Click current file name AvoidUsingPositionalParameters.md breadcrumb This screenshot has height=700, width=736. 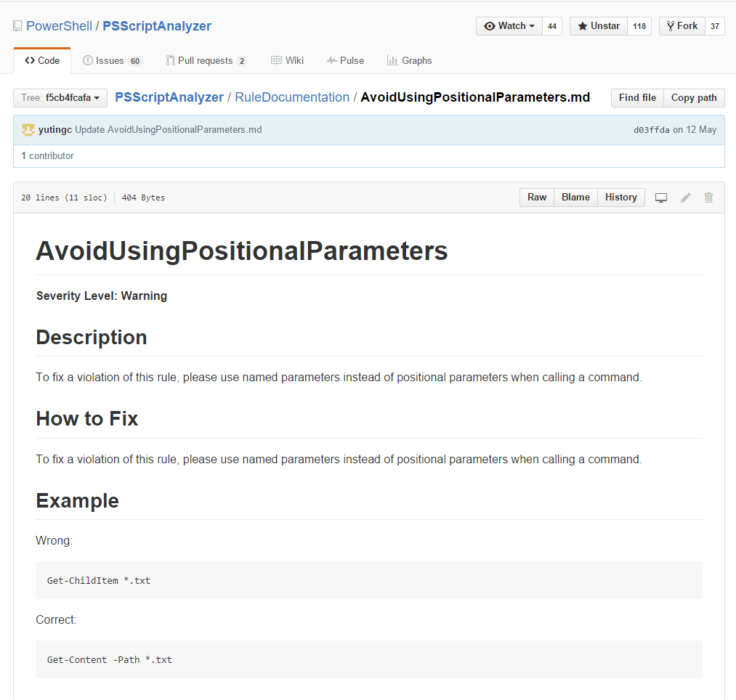[475, 97]
